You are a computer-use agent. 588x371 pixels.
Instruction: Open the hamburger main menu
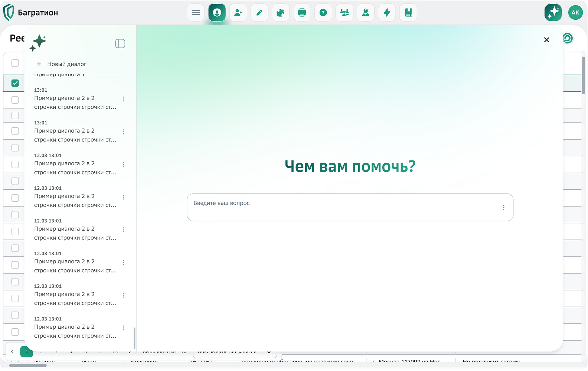point(196,13)
